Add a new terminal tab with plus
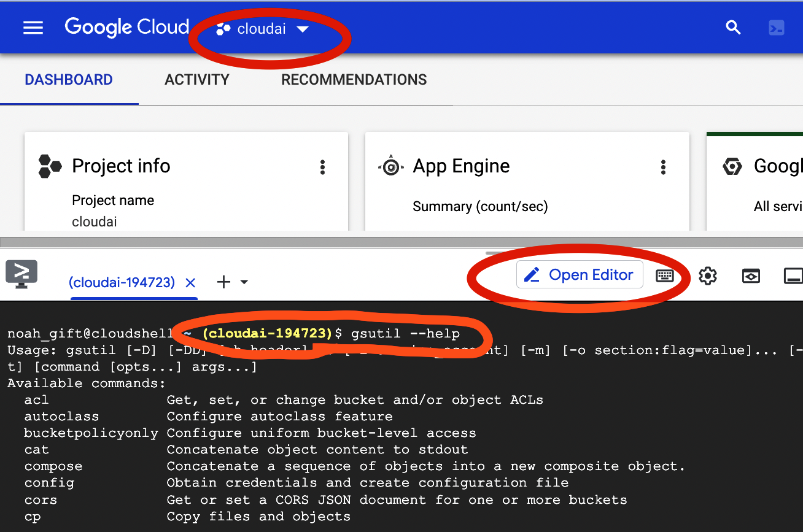Image resolution: width=803 pixels, height=532 pixels. tap(224, 282)
